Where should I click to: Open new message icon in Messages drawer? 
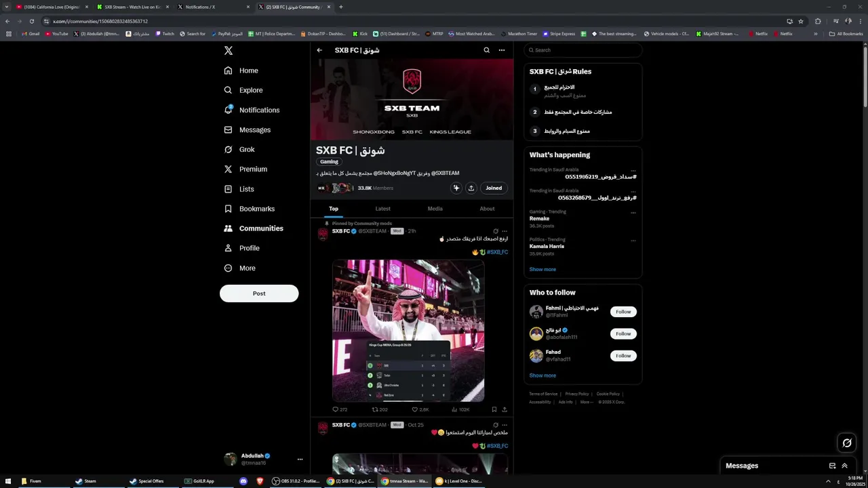pos(832,466)
